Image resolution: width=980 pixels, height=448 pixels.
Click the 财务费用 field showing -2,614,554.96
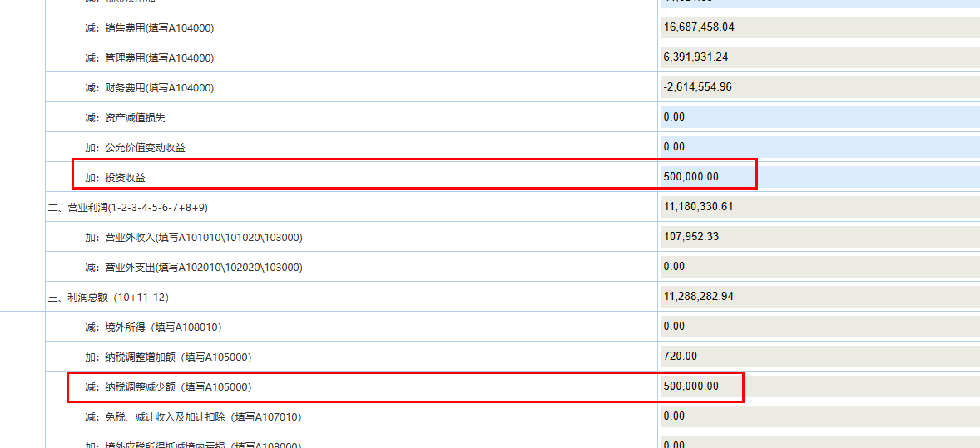(819, 87)
